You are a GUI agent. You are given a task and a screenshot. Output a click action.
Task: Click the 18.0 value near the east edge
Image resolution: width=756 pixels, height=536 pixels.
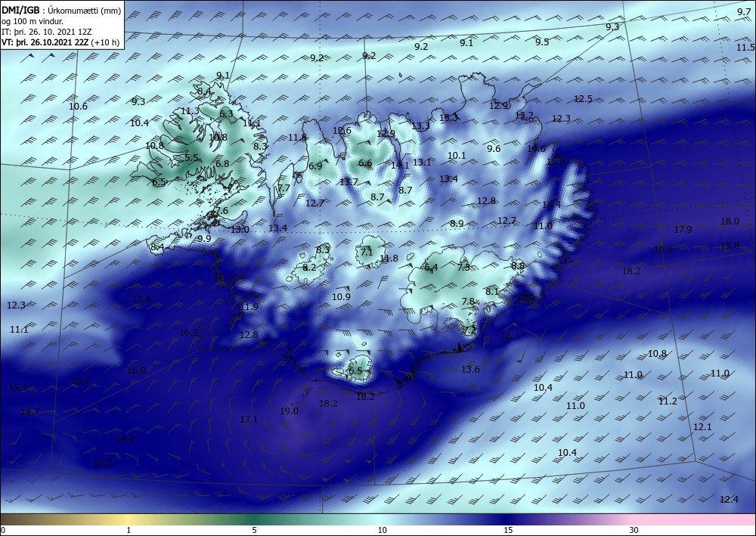tap(730, 222)
